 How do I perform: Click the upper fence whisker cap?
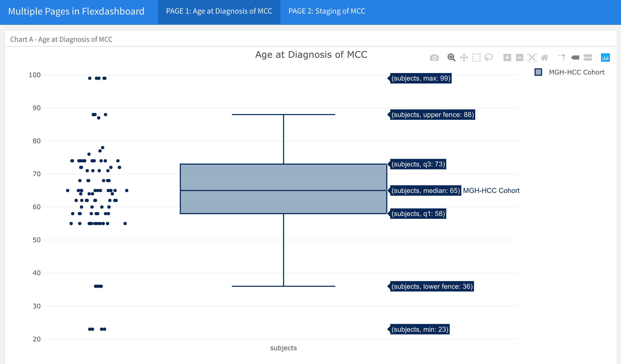tap(283, 115)
